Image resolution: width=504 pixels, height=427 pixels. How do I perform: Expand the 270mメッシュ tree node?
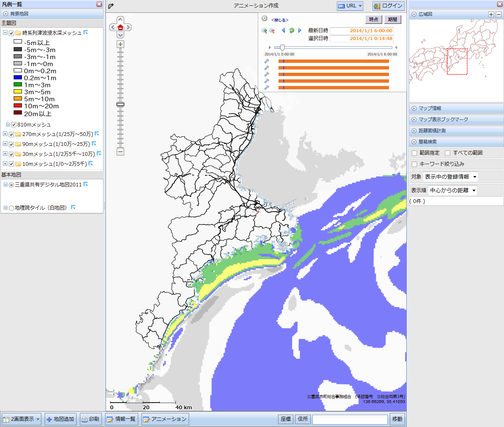click(5, 134)
